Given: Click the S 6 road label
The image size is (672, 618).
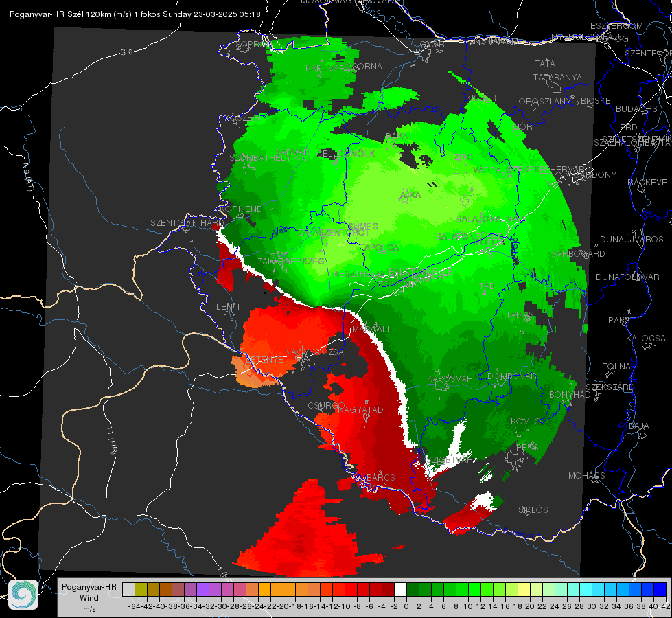Looking at the screenshot, I should click(x=126, y=52).
